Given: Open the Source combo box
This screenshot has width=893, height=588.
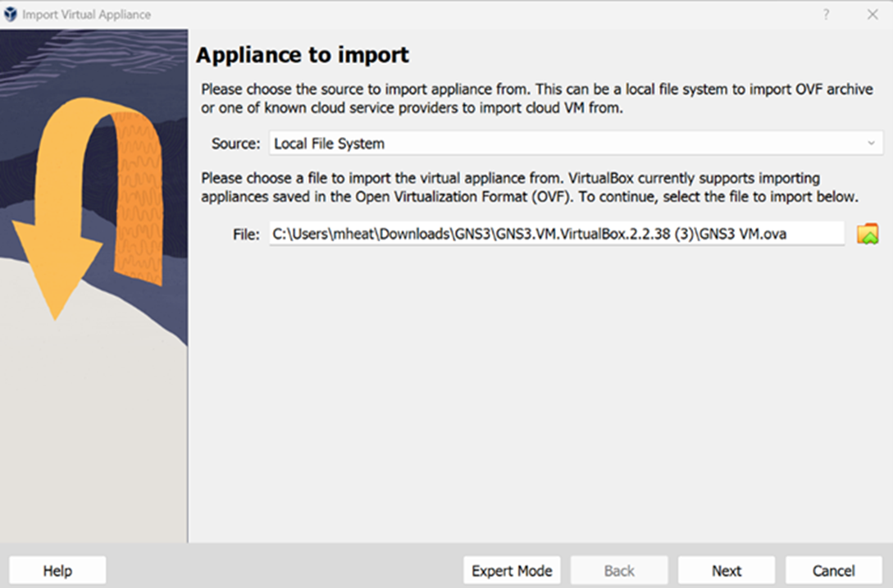Looking at the screenshot, I should [x=576, y=143].
